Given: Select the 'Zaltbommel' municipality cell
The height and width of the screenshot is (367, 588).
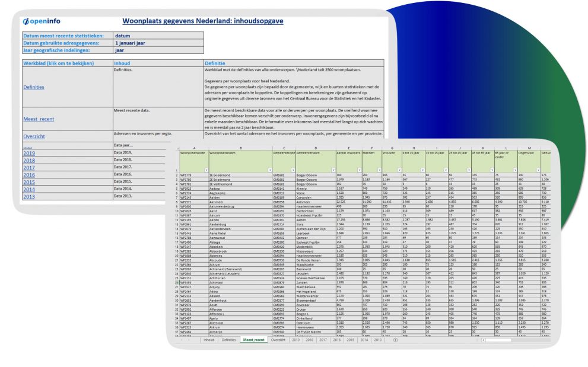Looking at the screenshot, I should [316, 210].
